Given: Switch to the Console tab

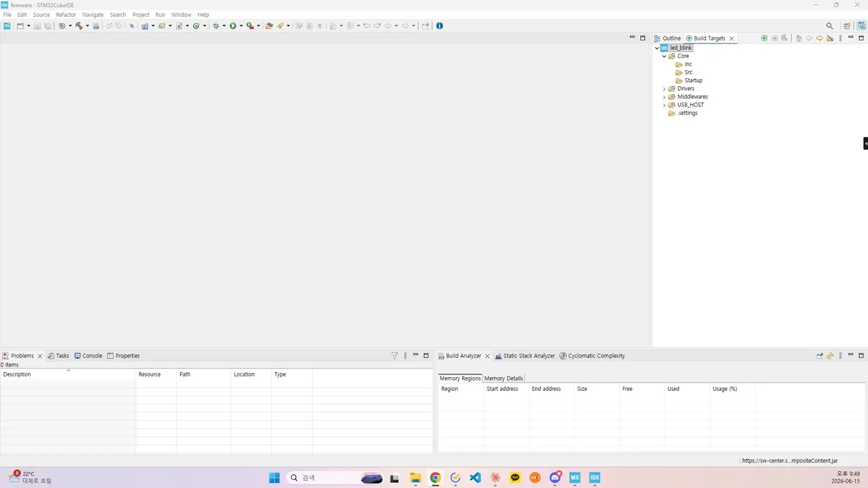Looking at the screenshot, I should 88,356.
